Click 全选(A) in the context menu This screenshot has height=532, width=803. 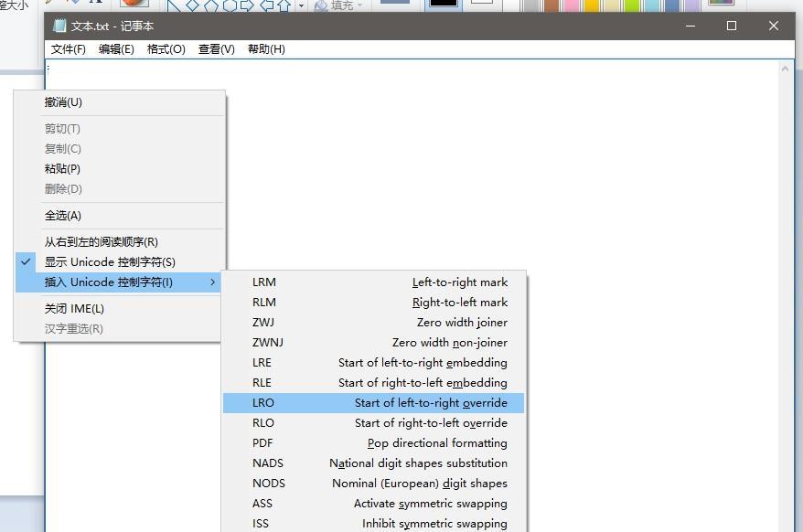pyautogui.click(x=63, y=216)
